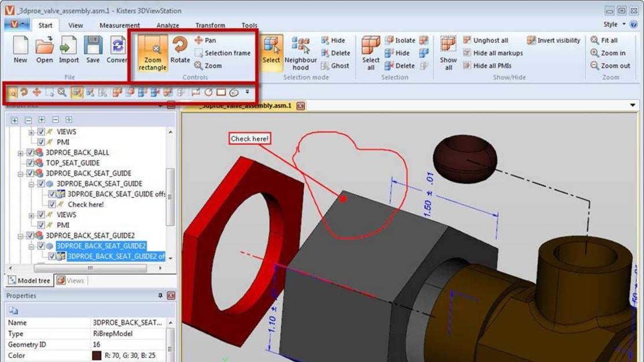Click the model tree horizontal scrollbar thumb
644x362 pixels.
(x=90, y=268)
